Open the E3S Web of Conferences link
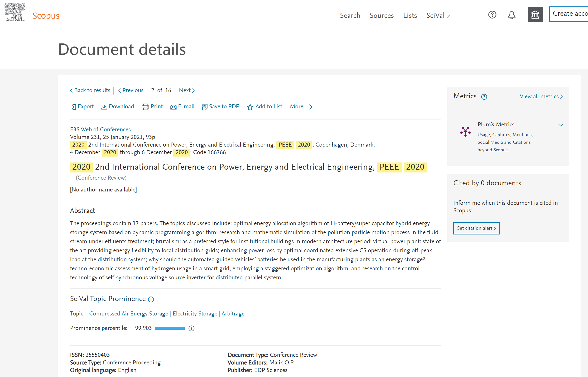Screen dimensions: 588x377 [100, 129]
